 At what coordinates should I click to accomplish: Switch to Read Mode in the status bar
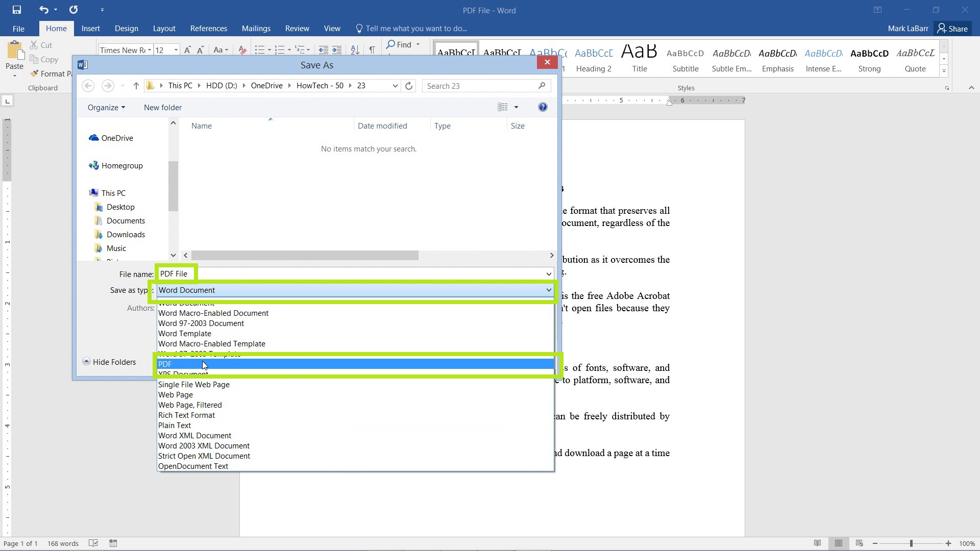[818, 543]
